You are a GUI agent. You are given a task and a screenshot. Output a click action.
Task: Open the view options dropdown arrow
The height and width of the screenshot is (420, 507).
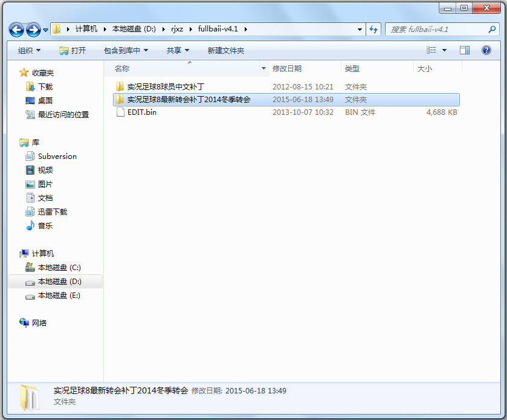(x=444, y=50)
